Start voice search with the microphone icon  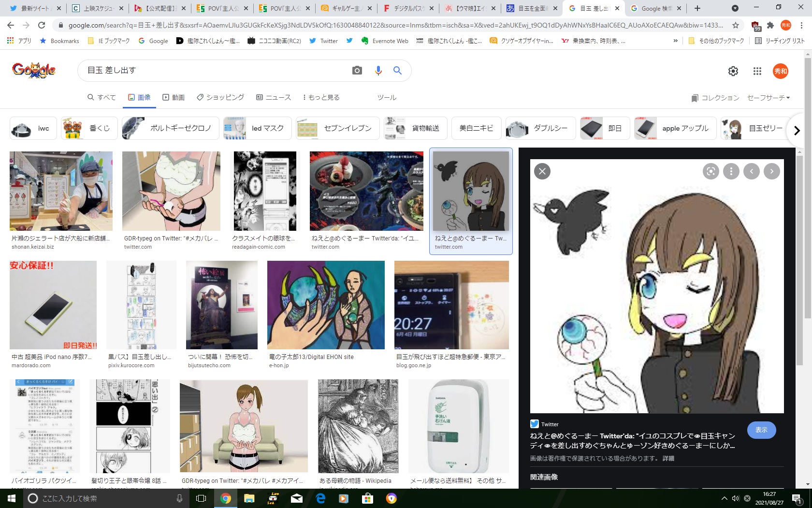click(x=378, y=71)
